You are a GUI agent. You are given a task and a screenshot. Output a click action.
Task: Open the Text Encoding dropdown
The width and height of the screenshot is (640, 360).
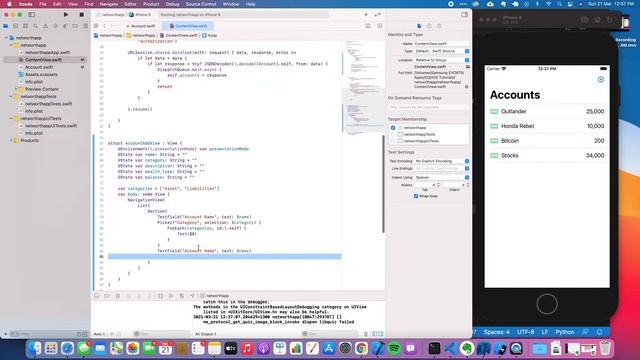point(442,161)
